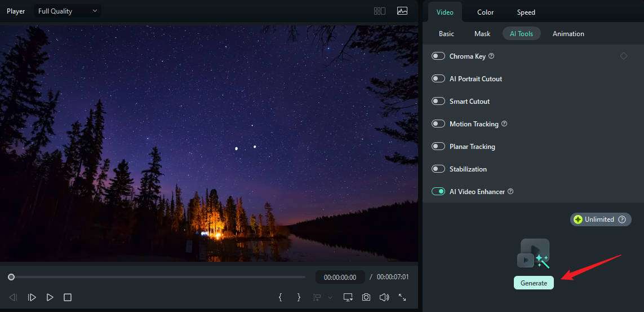Toggle fullscreen preview
644x312 pixels.
click(402, 297)
